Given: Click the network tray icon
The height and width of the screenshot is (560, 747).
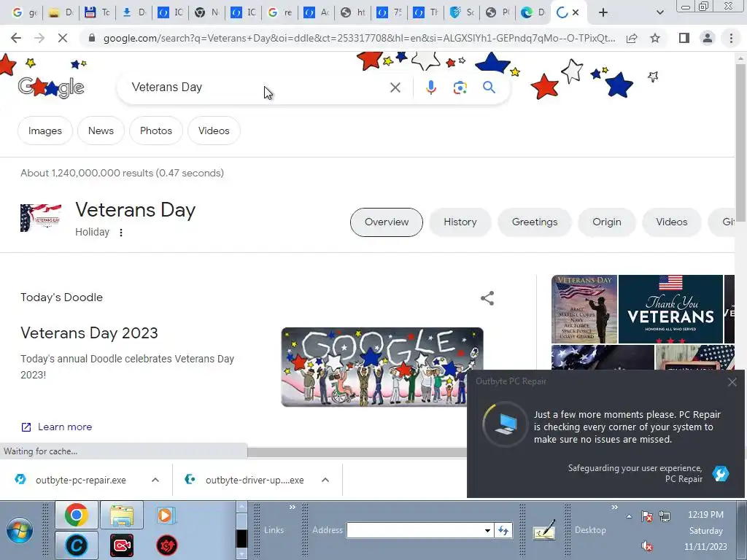Looking at the screenshot, I should coord(665,516).
